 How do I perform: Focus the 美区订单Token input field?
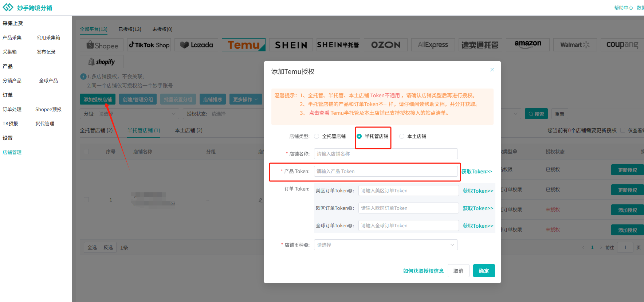coord(408,191)
